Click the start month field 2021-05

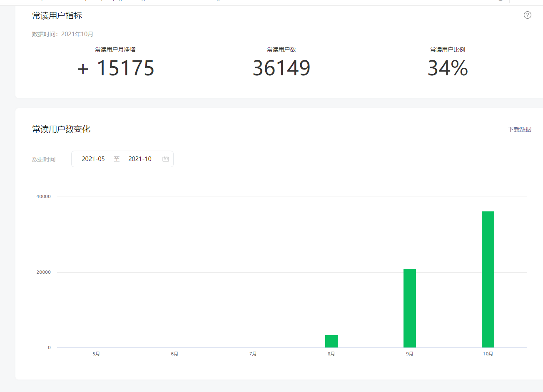click(x=93, y=159)
